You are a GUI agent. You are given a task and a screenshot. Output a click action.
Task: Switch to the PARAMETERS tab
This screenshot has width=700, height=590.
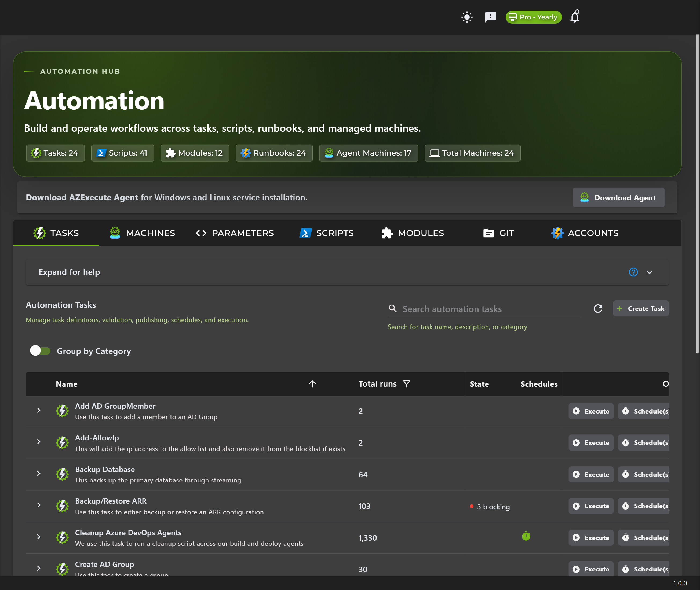tap(235, 233)
